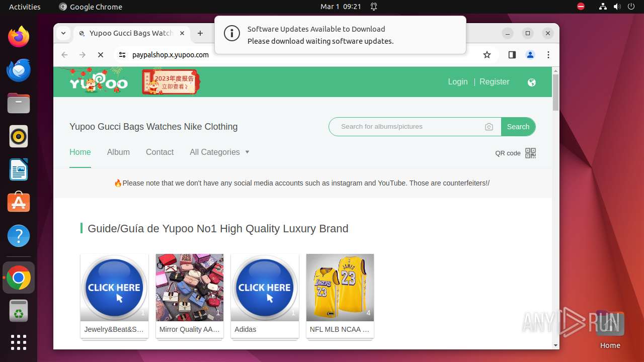
Task: Click the green Search button
Action: pyautogui.click(x=518, y=127)
